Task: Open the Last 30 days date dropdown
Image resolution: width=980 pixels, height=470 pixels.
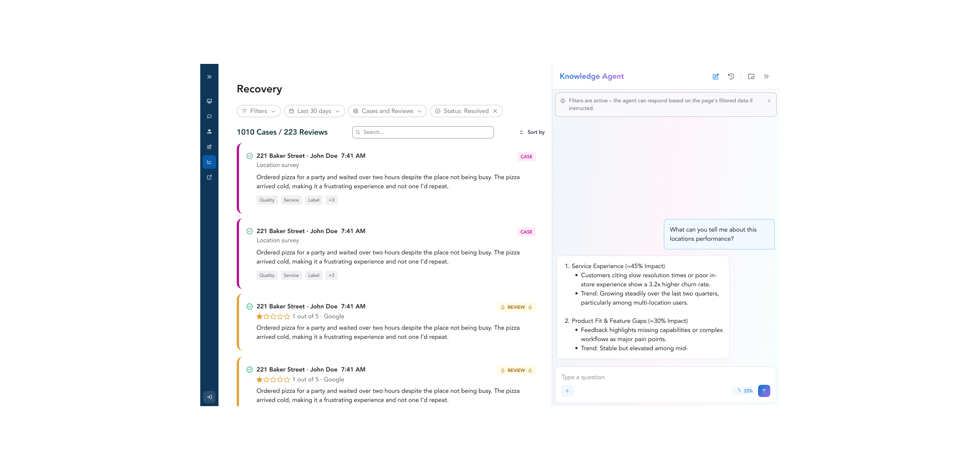Action: coord(314,111)
